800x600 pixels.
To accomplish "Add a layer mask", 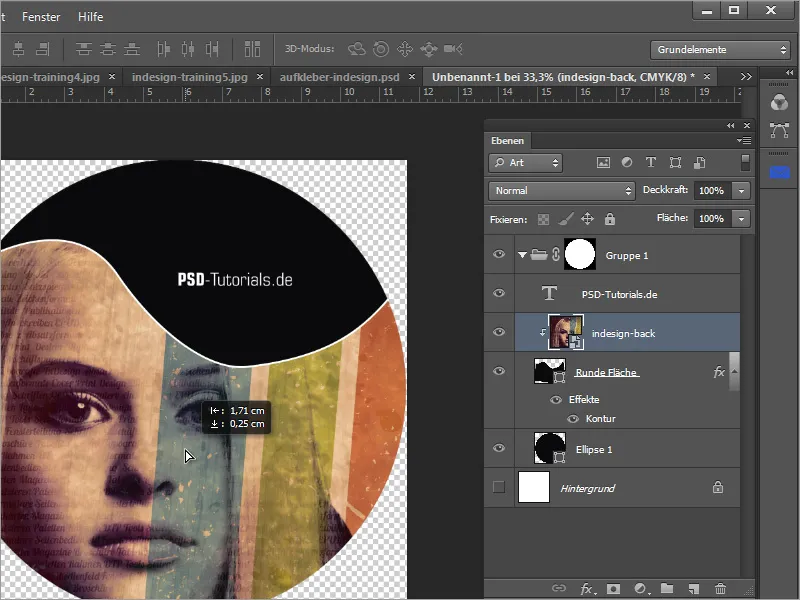I will 613,589.
